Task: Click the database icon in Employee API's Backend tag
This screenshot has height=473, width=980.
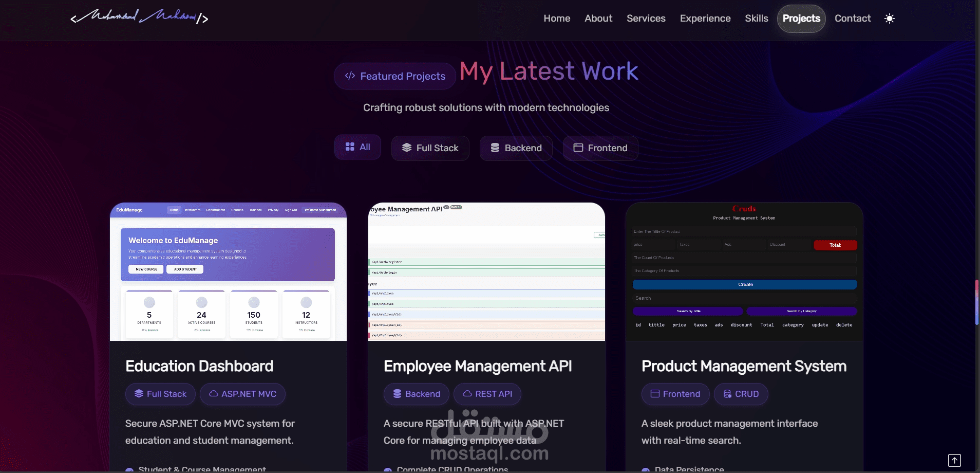Action: point(397,394)
